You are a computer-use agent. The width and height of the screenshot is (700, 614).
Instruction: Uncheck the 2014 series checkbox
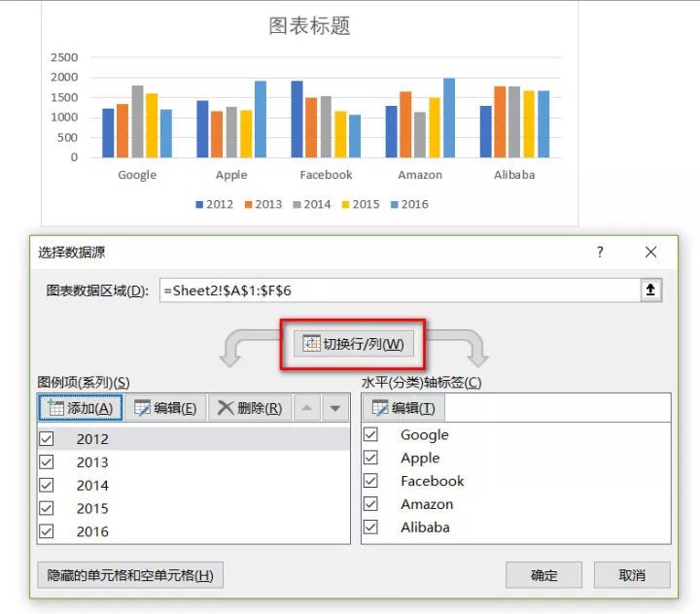pyautogui.click(x=47, y=485)
